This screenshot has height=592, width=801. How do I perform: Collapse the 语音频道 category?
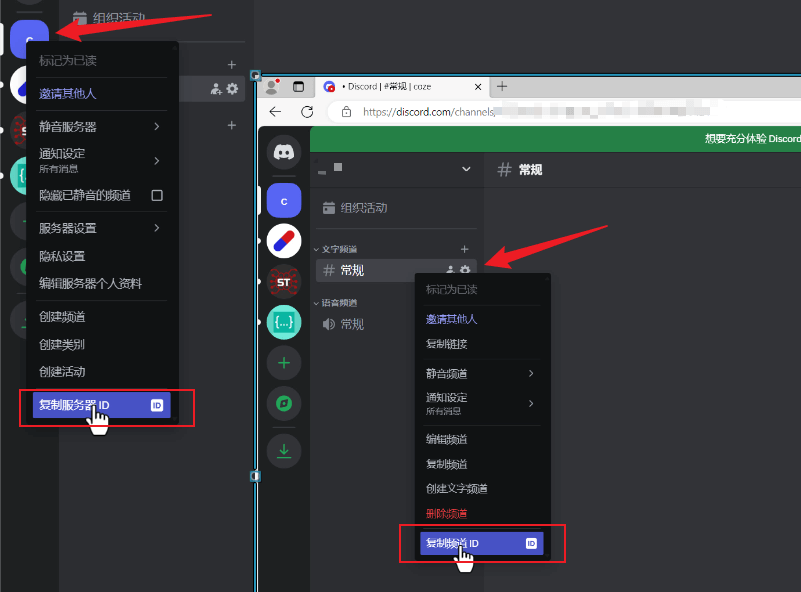[x=335, y=302]
